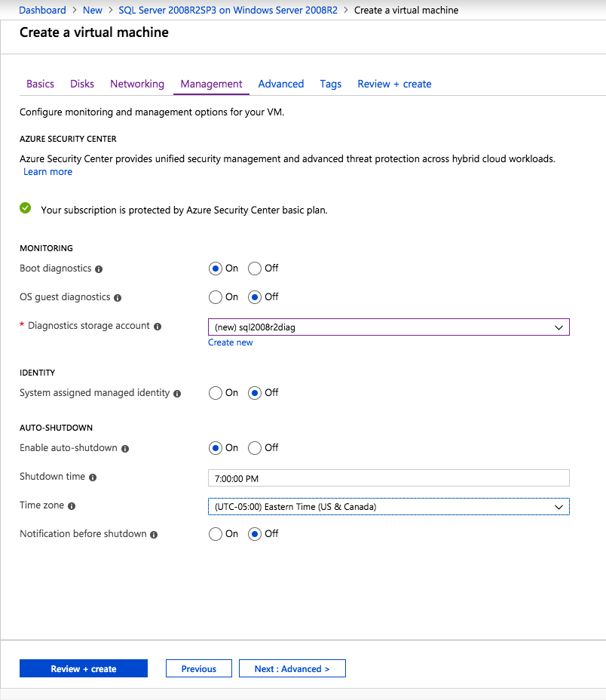Viewport: 606px width, 700px height.
Task: Click System assigned managed identity info icon
Action: [x=177, y=393]
